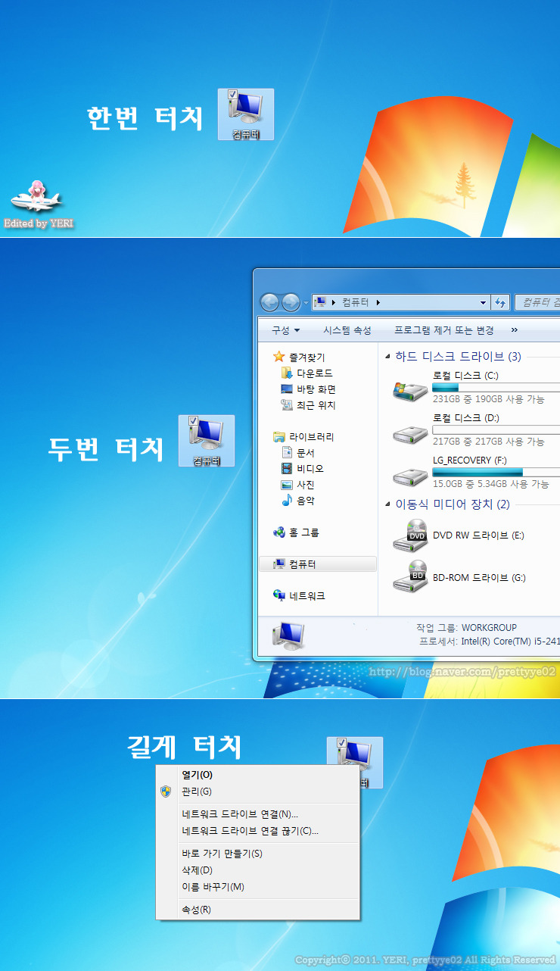
Task: Open 바탕 화면 in the navigation pane
Action: tap(308, 389)
